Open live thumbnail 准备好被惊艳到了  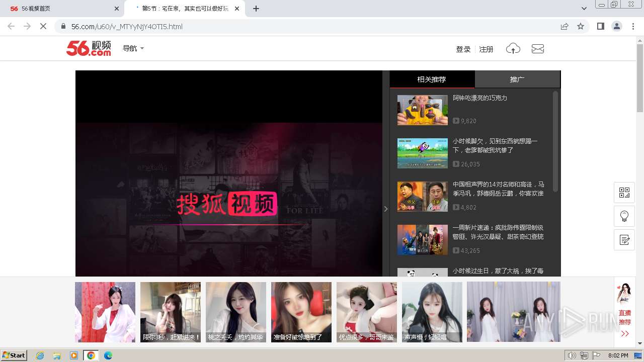click(x=301, y=312)
